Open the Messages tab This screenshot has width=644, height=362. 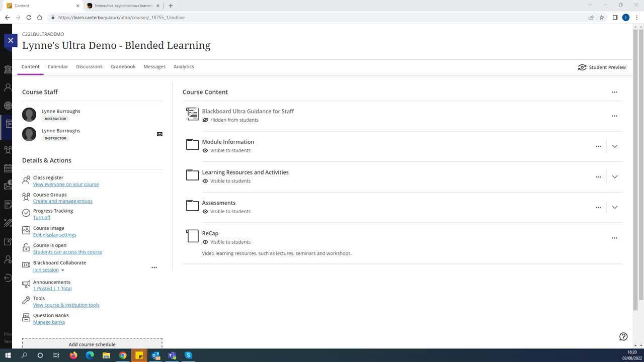[154, 67]
